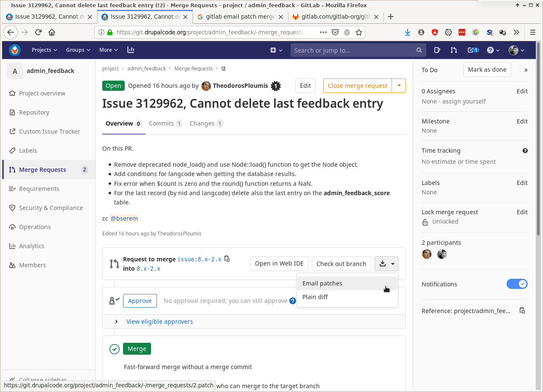This screenshot has width=543, height=392.
Task: Open merge requests from the top navbar
Action: 453,50
